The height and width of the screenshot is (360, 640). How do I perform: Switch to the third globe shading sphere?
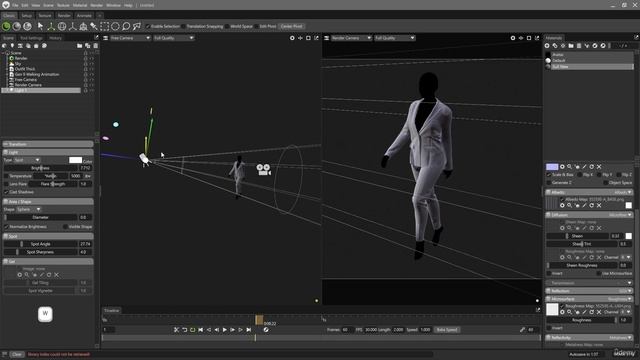27,27
